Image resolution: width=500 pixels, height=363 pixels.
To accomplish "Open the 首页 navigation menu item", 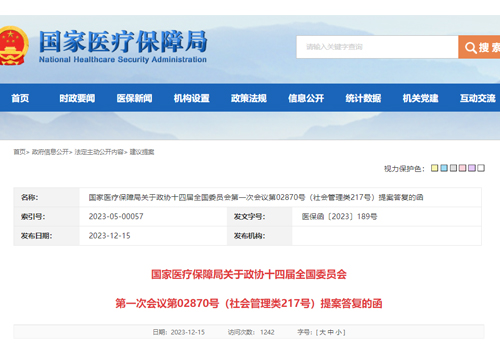I will coord(20,98).
